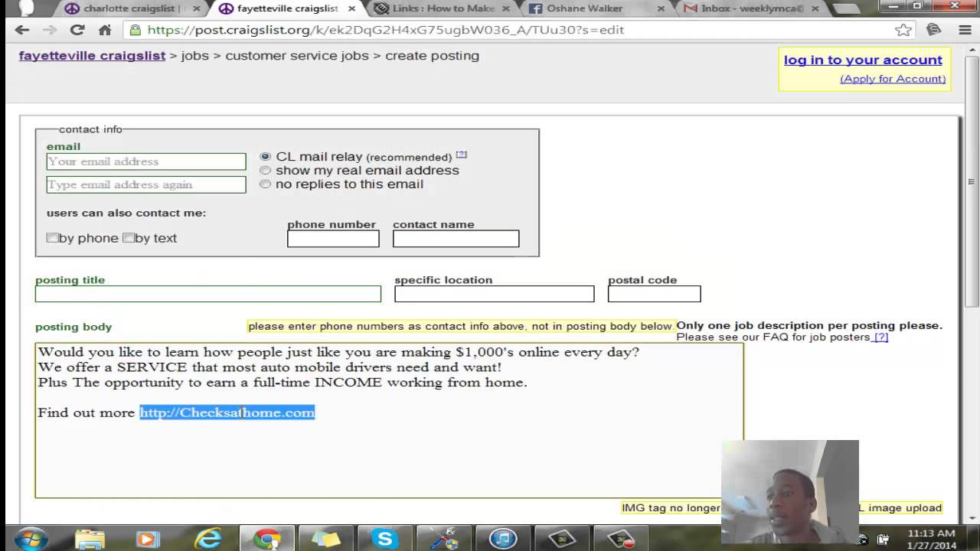Select no replies to this email

[x=266, y=184]
